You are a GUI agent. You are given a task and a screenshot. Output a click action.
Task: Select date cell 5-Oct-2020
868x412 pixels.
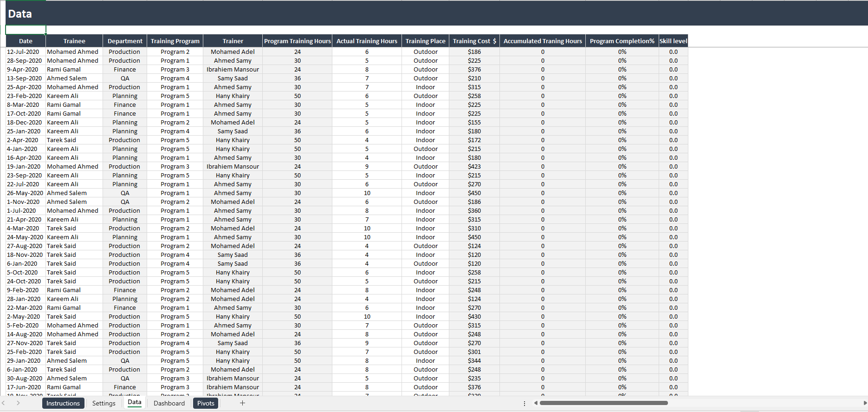point(26,273)
